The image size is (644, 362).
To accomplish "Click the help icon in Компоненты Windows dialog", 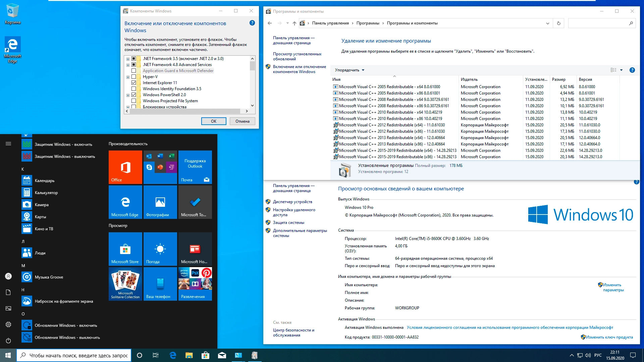I will (252, 23).
